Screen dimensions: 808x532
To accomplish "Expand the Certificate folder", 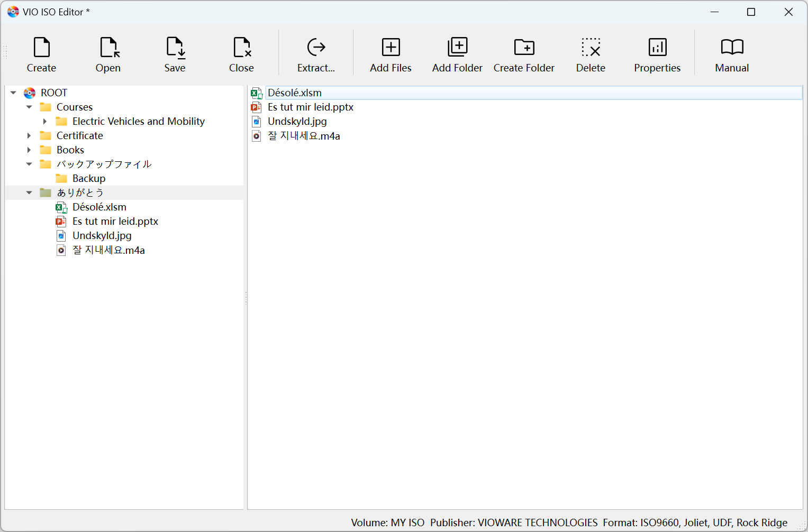I will click(29, 135).
